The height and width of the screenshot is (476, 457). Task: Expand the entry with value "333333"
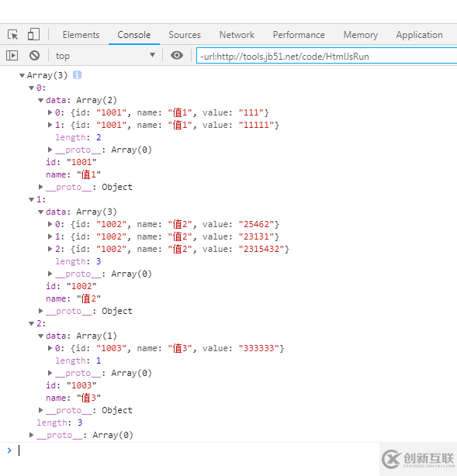pyautogui.click(x=50, y=348)
